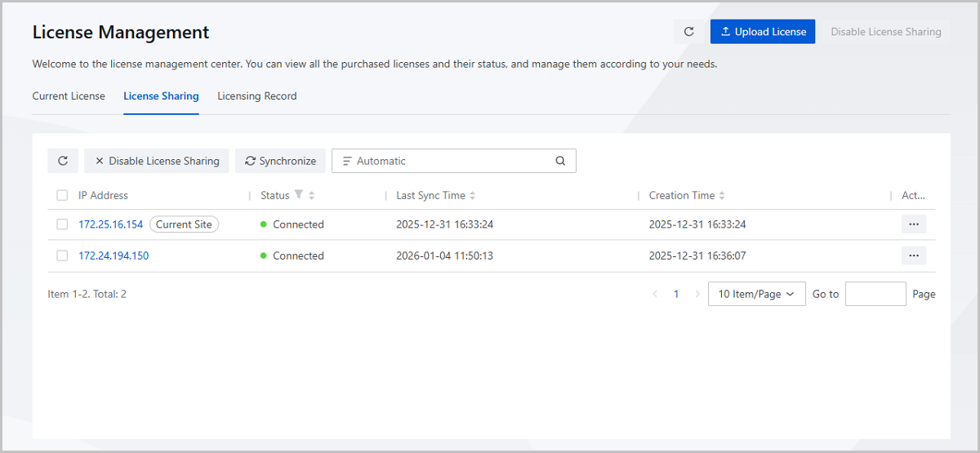The image size is (980, 453).
Task: Refresh the license sharing table
Action: [63, 161]
